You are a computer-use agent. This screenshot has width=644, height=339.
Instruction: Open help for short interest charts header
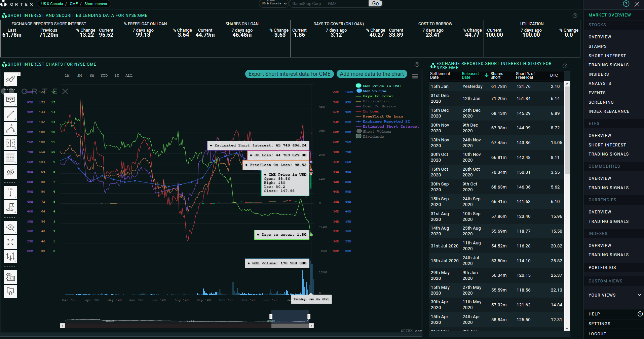[x=417, y=64]
